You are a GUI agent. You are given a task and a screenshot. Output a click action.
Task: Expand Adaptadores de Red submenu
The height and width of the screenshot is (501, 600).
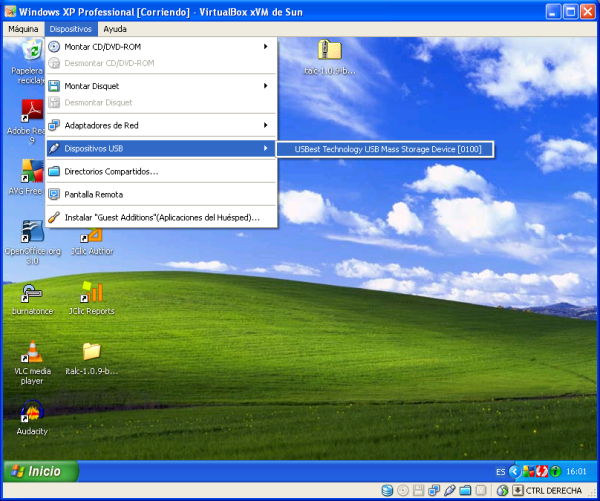click(160, 125)
